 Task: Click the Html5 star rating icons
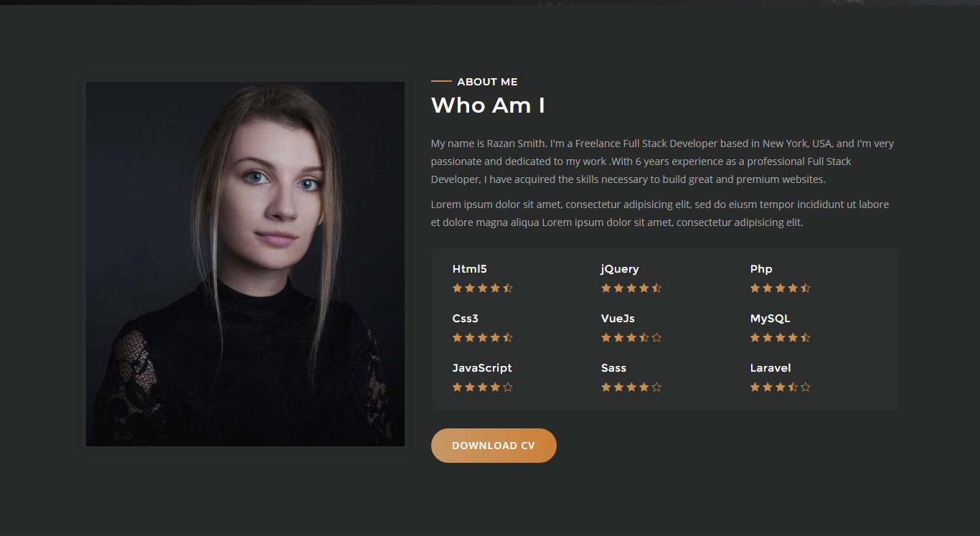pyautogui.click(x=482, y=288)
